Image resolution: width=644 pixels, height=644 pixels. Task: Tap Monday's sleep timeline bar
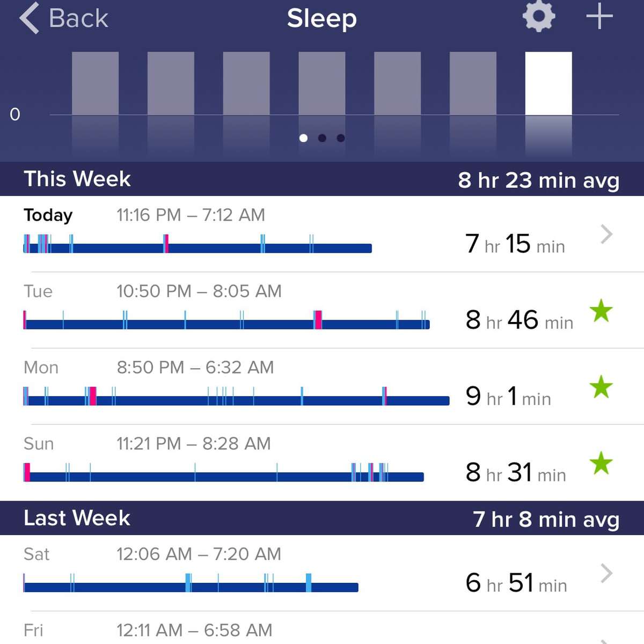click(x=236, y=396)
